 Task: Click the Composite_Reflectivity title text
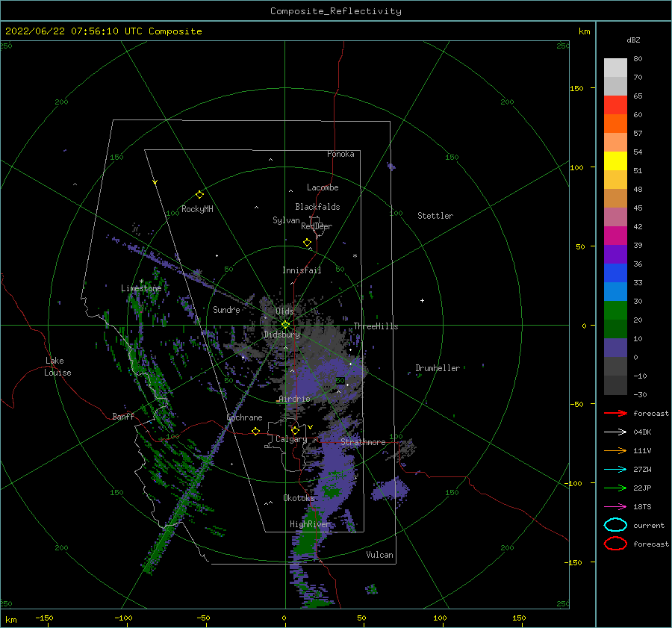point(336,11)
